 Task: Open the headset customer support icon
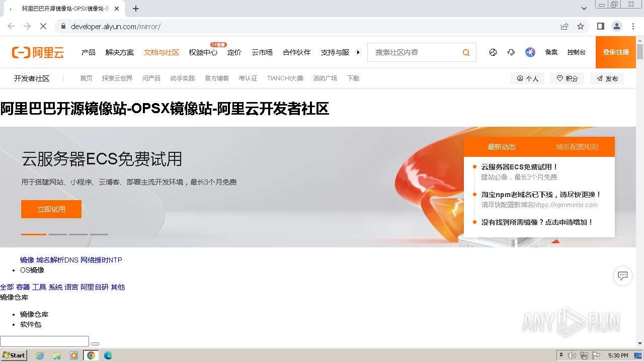click(511, 52)
